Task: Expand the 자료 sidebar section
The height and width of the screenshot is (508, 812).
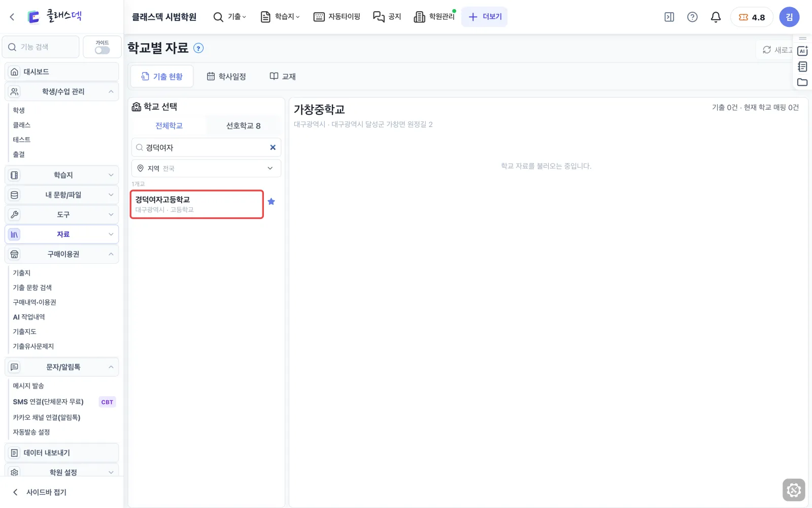Action: [62, 234]
